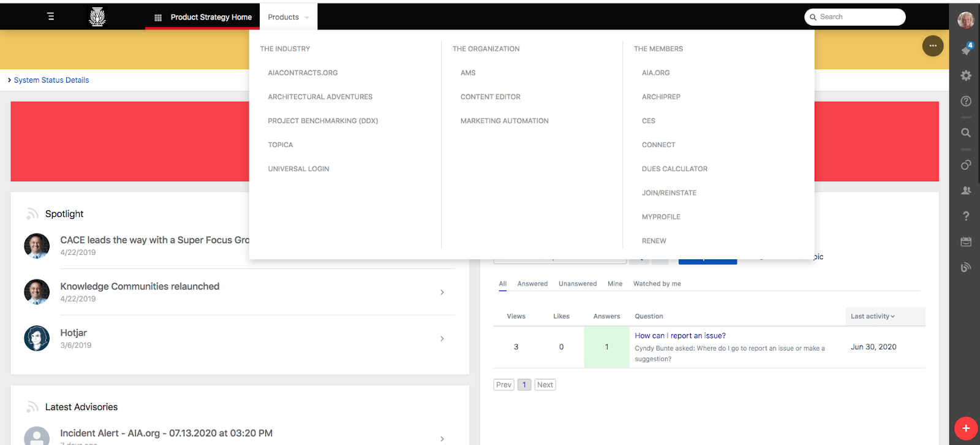The height and width of the screenshot is (445, 980).
Task: Open Knowledge Communities relaunched post
Action: tap(140, 286)
